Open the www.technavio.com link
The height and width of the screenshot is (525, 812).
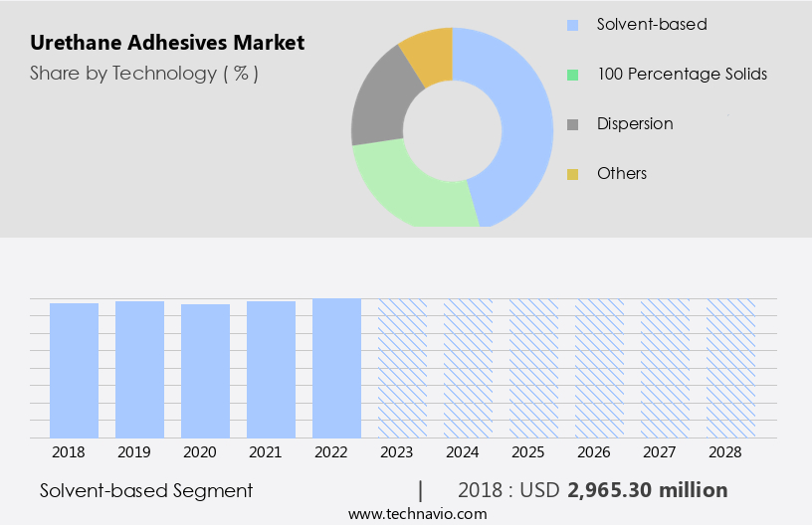click(417, 514)
